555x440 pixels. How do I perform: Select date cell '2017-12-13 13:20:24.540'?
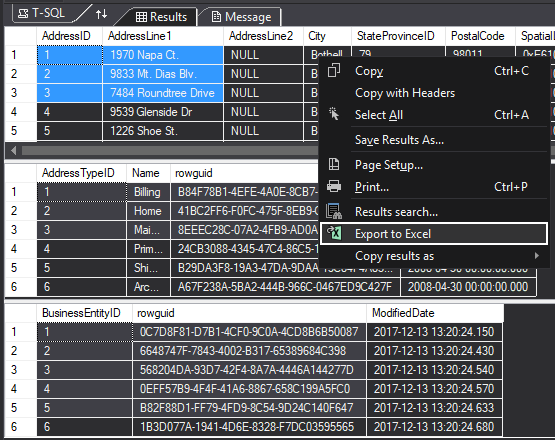point(435,370)
